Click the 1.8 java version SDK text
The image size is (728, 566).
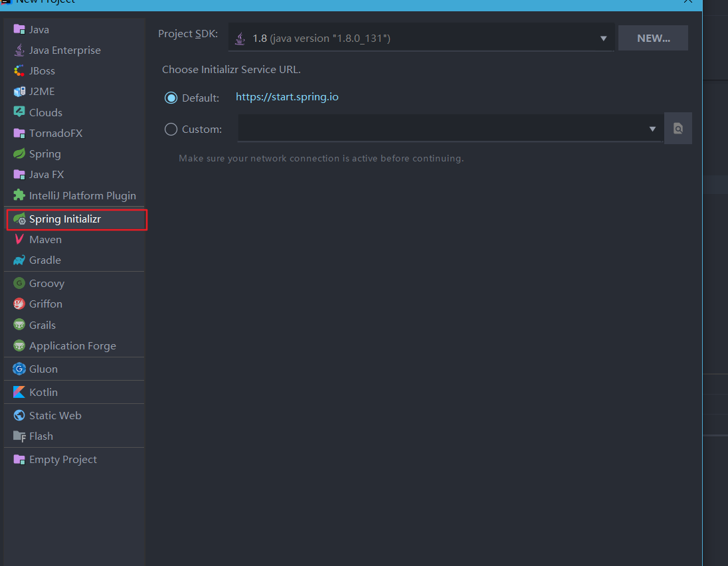321,39
